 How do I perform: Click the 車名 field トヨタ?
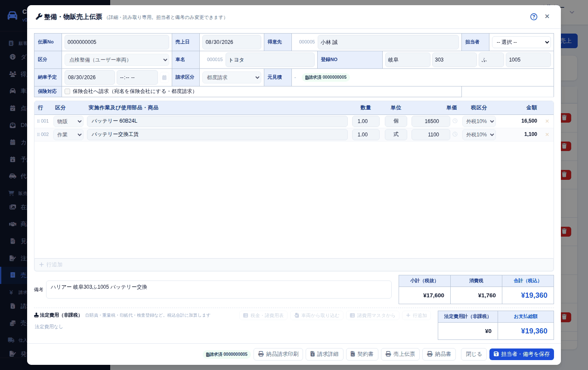coord(270,60)
